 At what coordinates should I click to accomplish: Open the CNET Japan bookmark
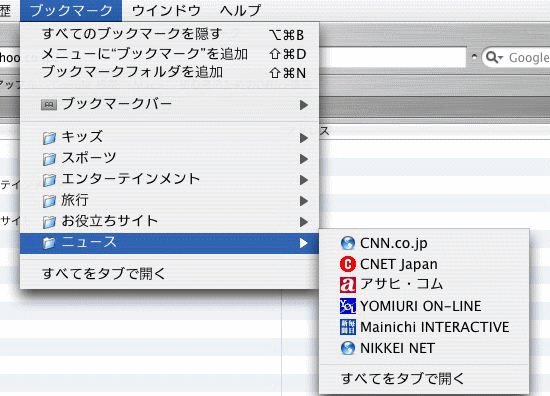(424, 264)
